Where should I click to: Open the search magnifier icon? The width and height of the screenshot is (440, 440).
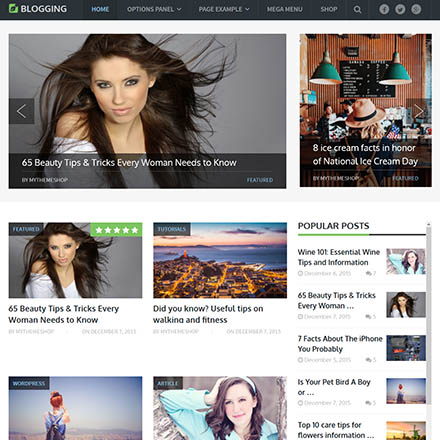[x=357, y=9]
